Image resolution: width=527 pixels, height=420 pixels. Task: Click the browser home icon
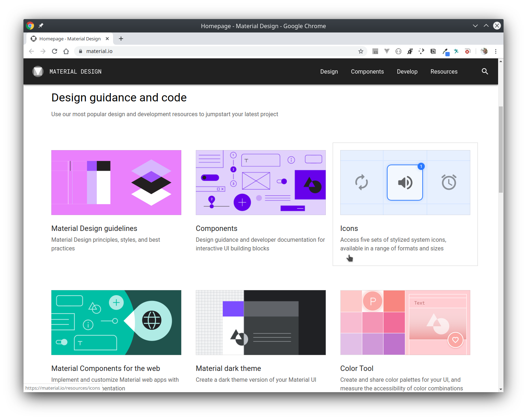66,51
